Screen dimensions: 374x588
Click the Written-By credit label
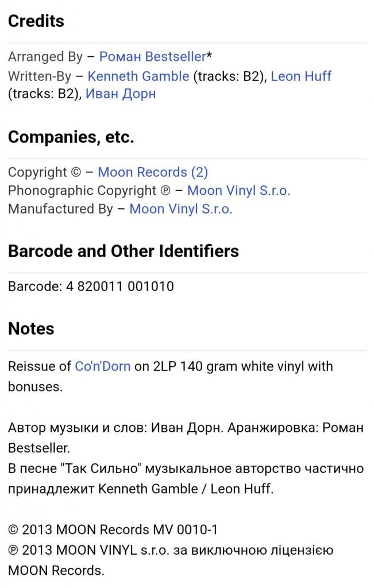tap(38, 76)
